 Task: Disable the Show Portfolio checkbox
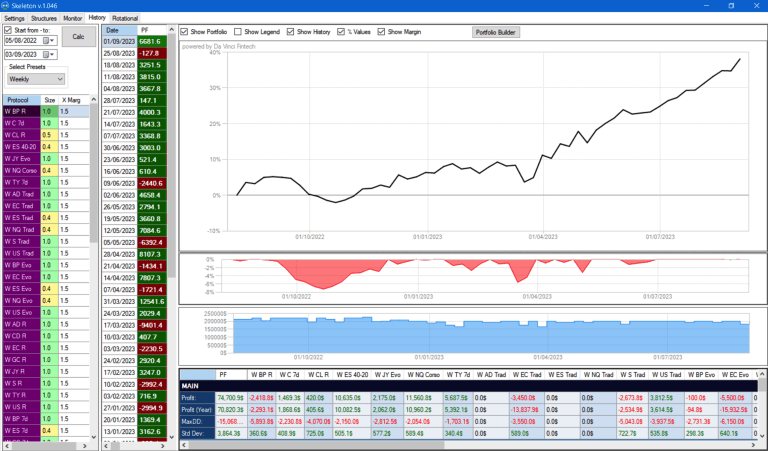tap(185, 32)
